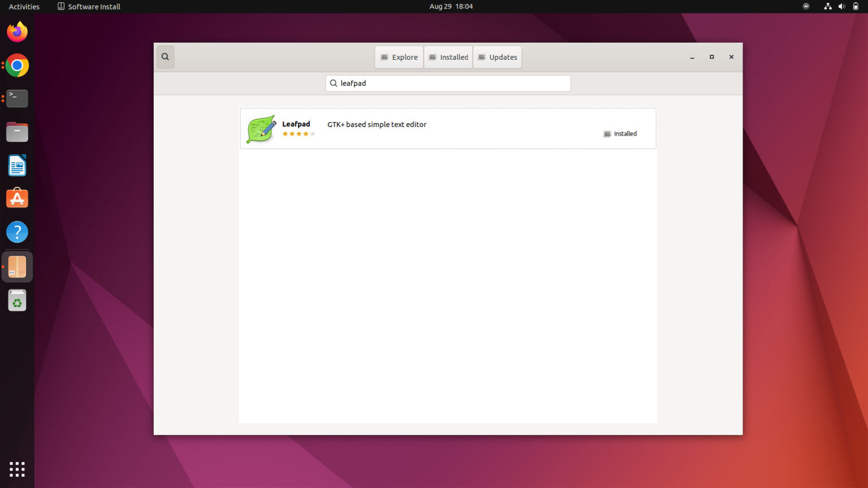Click the search magnifier icon in the header
Viewport: 868px width, 488px height.
(165, 56)
